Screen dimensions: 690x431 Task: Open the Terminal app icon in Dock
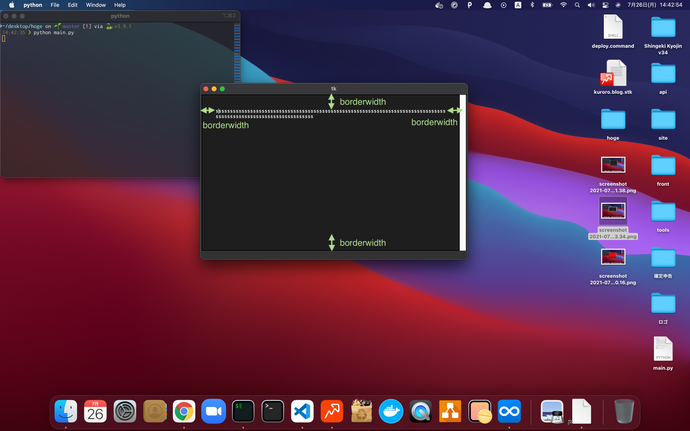pos(272,411)
